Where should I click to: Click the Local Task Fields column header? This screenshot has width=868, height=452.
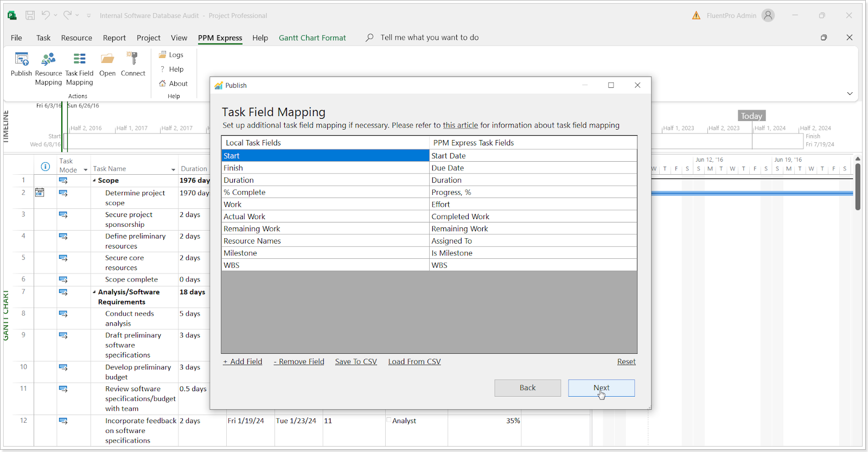coord(325,143)
